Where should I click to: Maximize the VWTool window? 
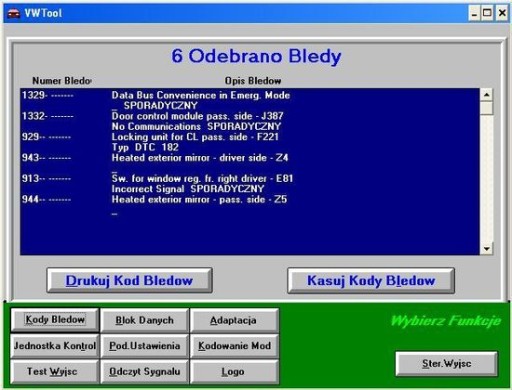pyautogui.click(x=487, y=13)
